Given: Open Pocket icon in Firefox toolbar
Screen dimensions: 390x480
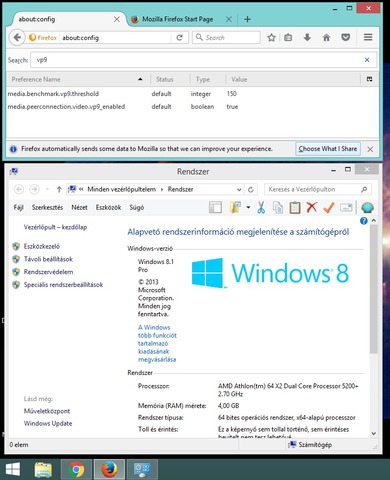Looking at the screenshot, I should pos(346,37).
